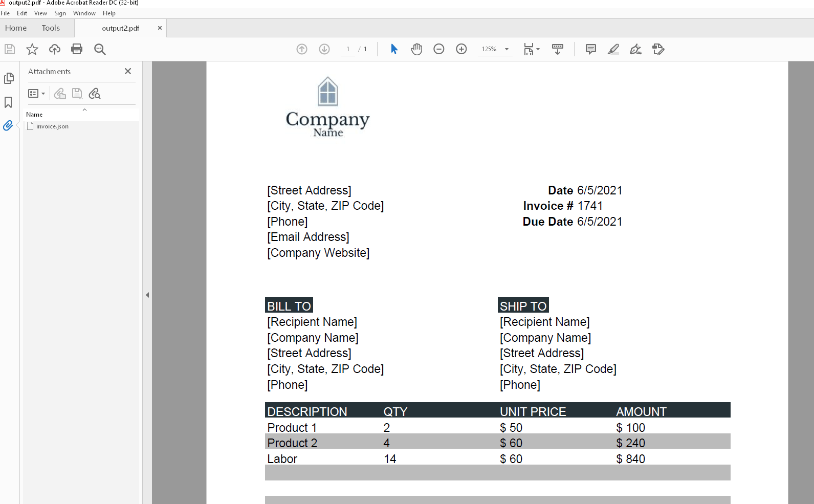Switch to the Tools tab
The width and height of the screenshot is (814, 504).
click(x=51, y=28)
